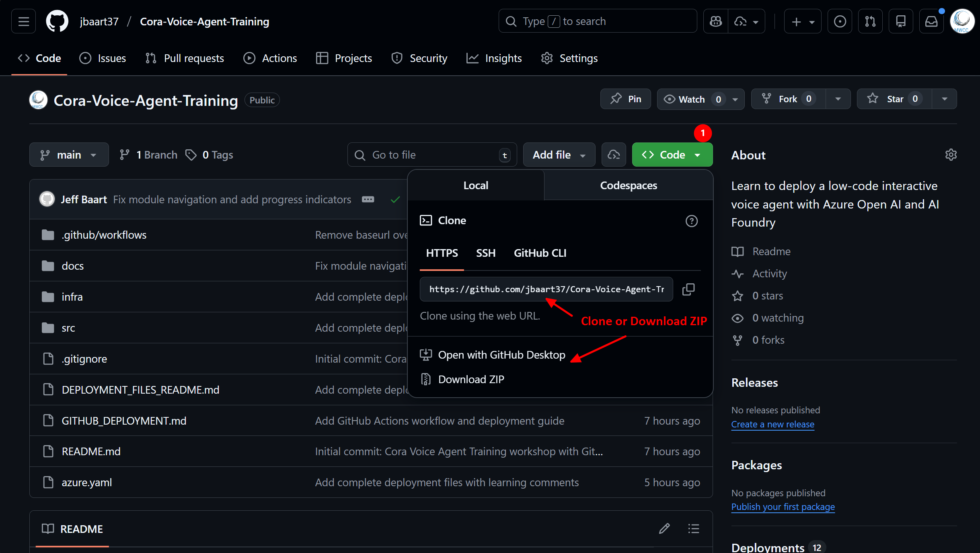Click the GitHub home logo
Screen dimensions: 980x553
[x=57, y=21]
